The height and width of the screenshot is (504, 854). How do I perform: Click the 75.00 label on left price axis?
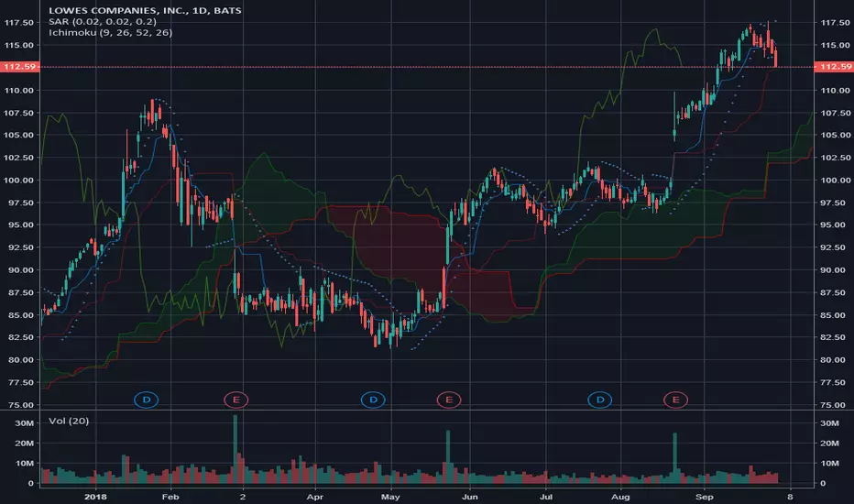(x=19, y=405)
